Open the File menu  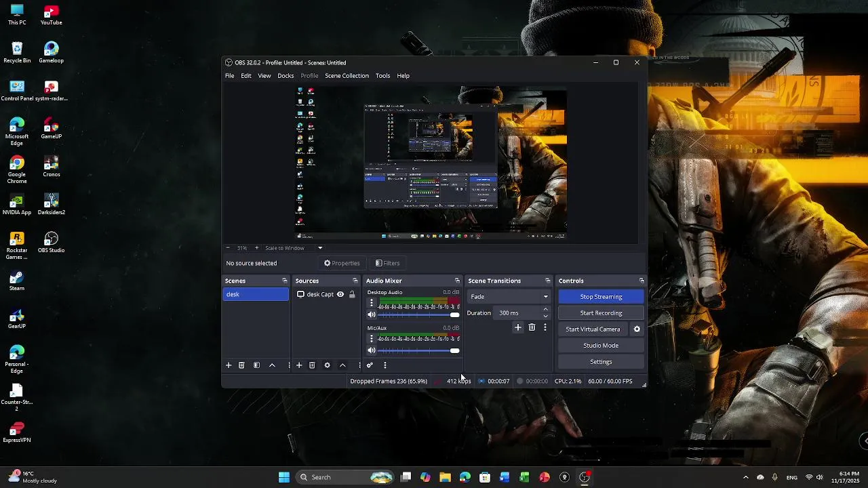[230, 76]
